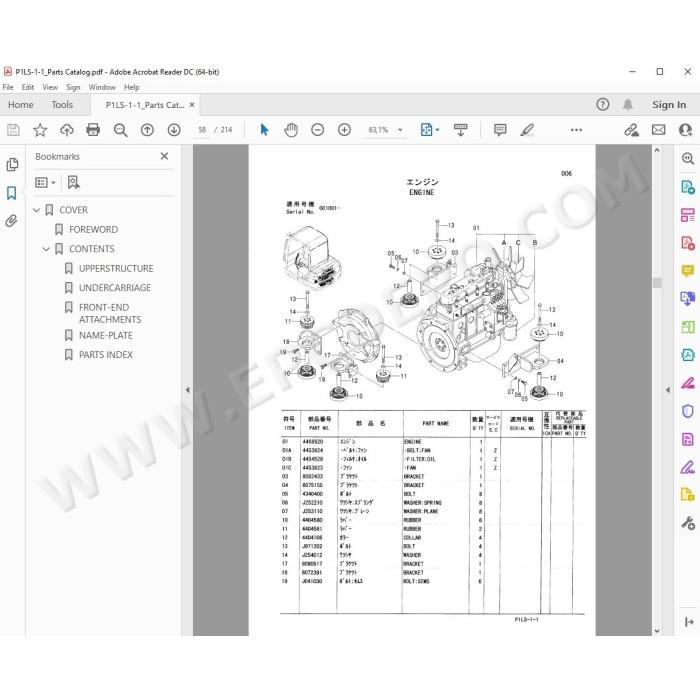
Task: Open the UPPERSTRUCTURE bookmark
Action: click(116, 268)
